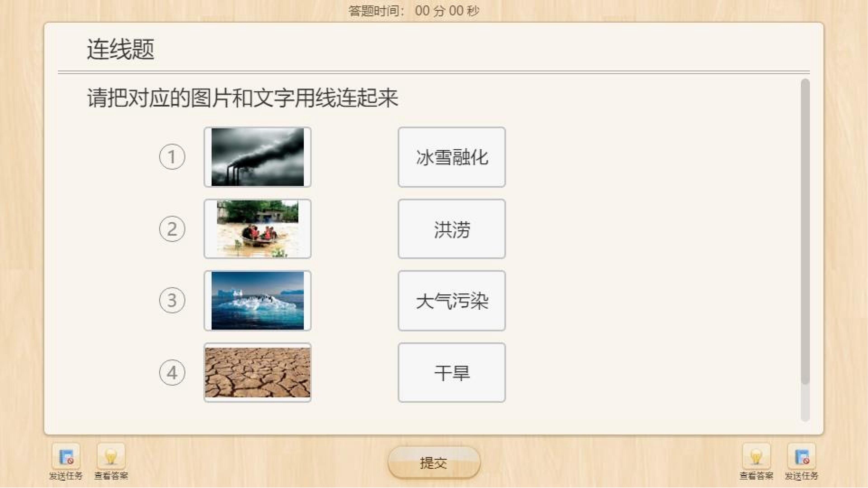This screenshot has width=868, height=488.
Task: Select the circled number 3 marker
Action: (172, 300)
